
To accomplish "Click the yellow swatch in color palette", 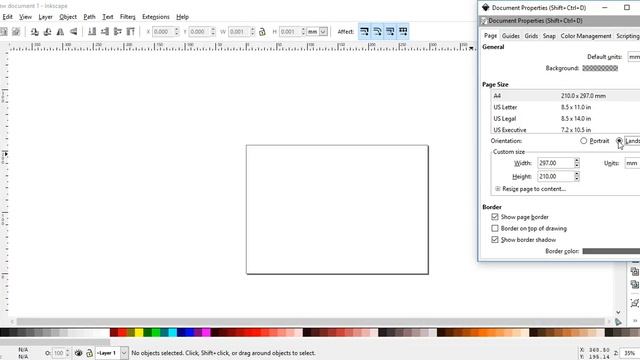I will (x=139, y=333).
